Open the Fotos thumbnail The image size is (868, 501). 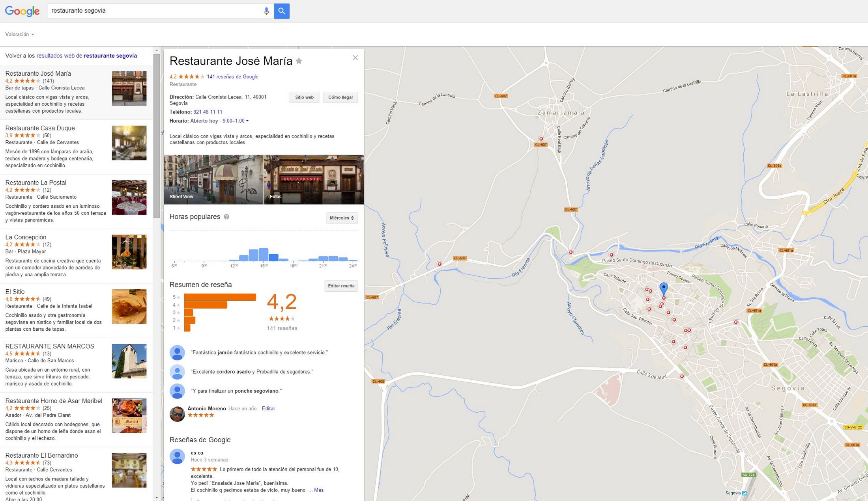(314, 179)
